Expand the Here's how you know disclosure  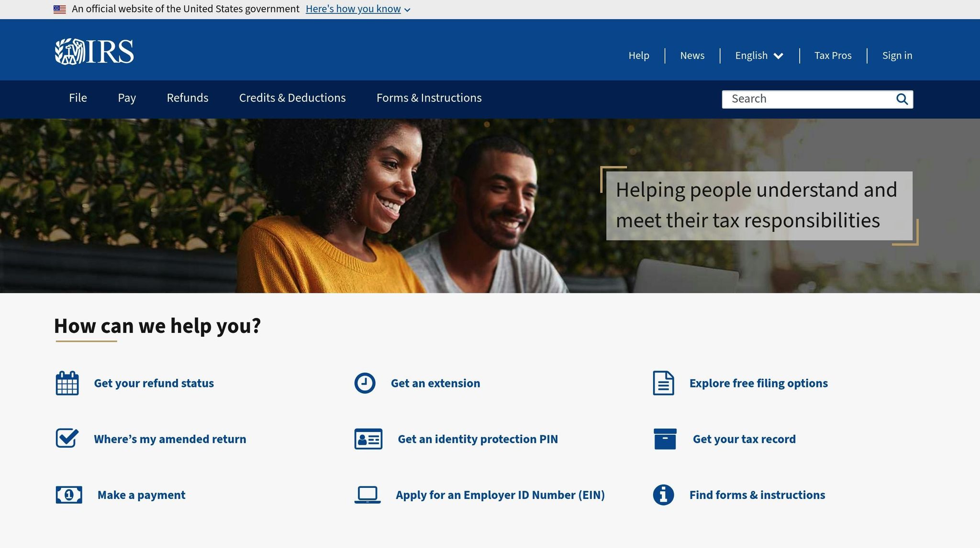click(353, 9)
